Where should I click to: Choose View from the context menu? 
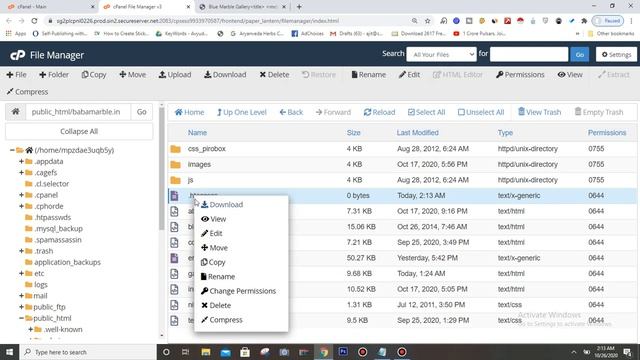[x=213, y=219]
